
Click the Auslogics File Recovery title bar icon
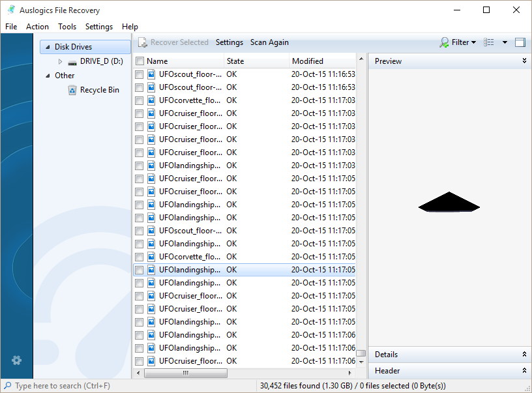click(9, 10)
